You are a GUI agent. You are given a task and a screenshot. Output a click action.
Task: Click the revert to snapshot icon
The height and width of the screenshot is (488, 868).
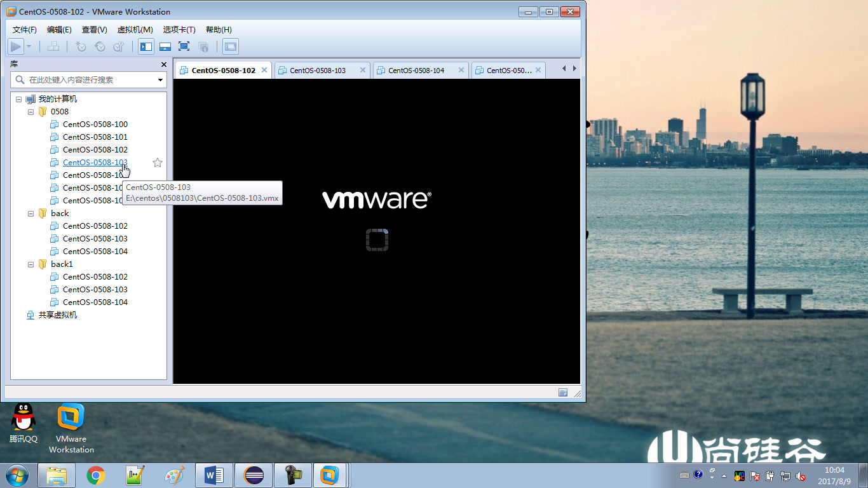coord(100,46)
